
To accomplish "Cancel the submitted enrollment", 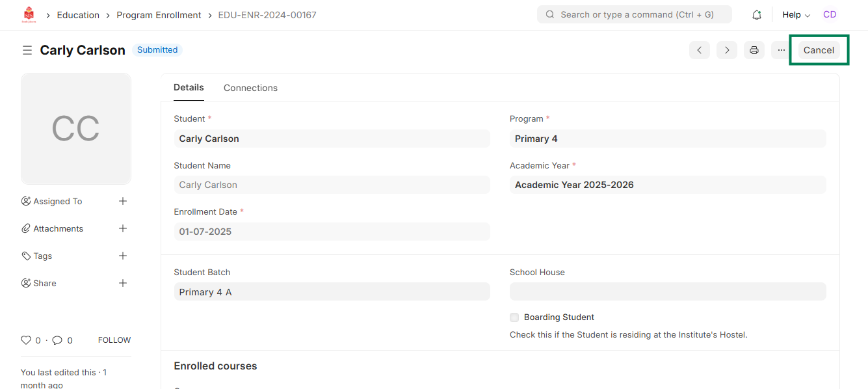I will click(x=819, y=50).
